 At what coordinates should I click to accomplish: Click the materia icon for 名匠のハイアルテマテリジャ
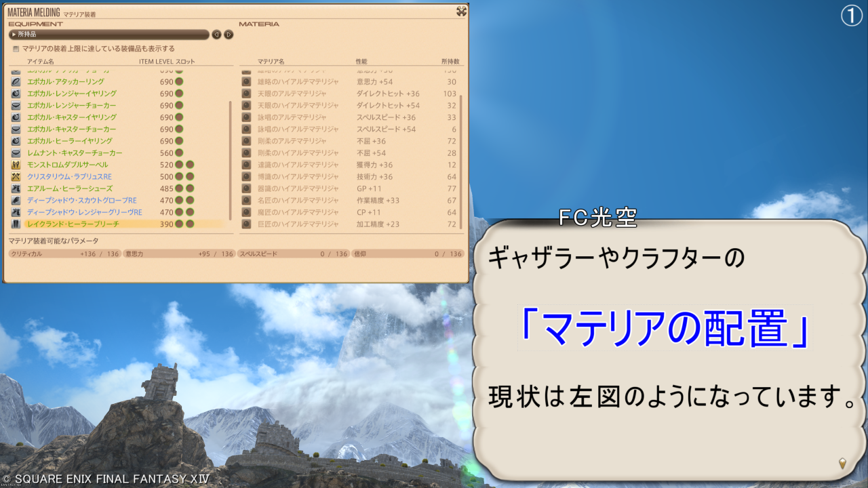[247, 200]
